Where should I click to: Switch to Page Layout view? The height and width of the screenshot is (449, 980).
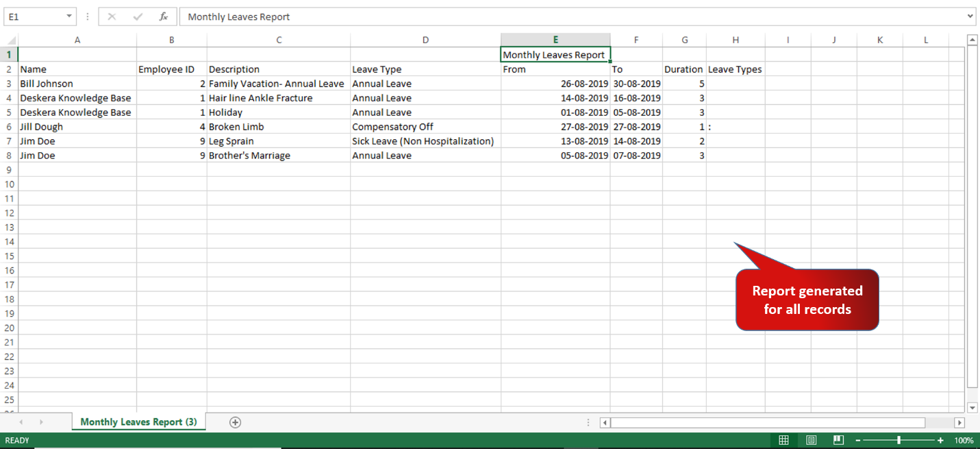(x=811, y=439)
